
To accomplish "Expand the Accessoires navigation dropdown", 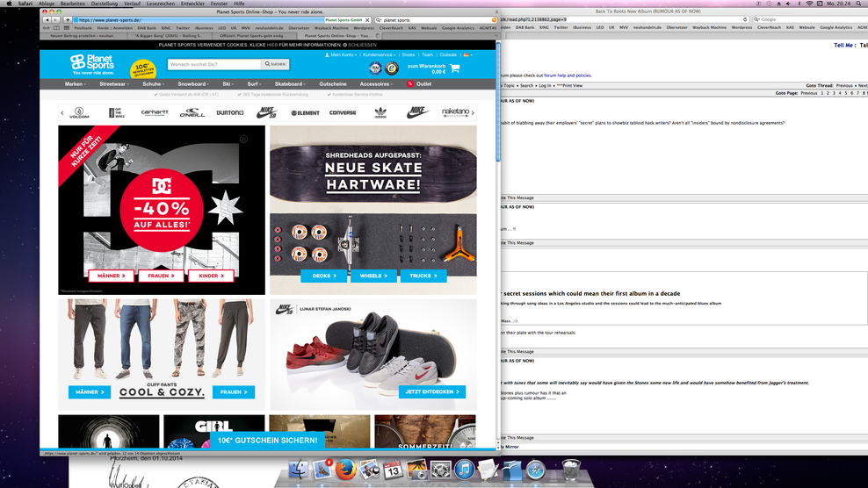I will [x=376, y=84].
